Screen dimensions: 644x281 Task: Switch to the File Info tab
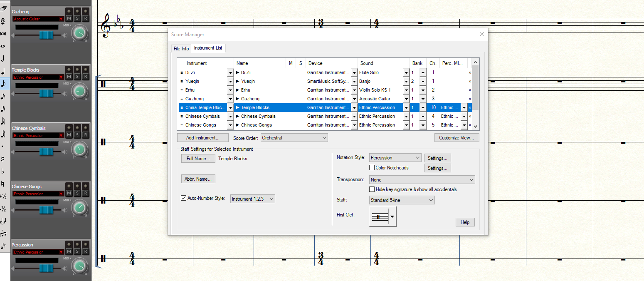pos(181,49)
